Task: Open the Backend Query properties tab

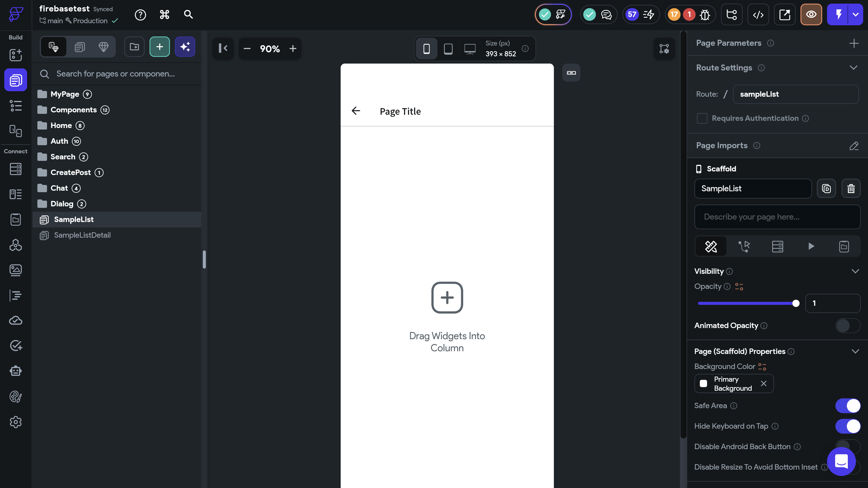Action: (x=777, y=246)
